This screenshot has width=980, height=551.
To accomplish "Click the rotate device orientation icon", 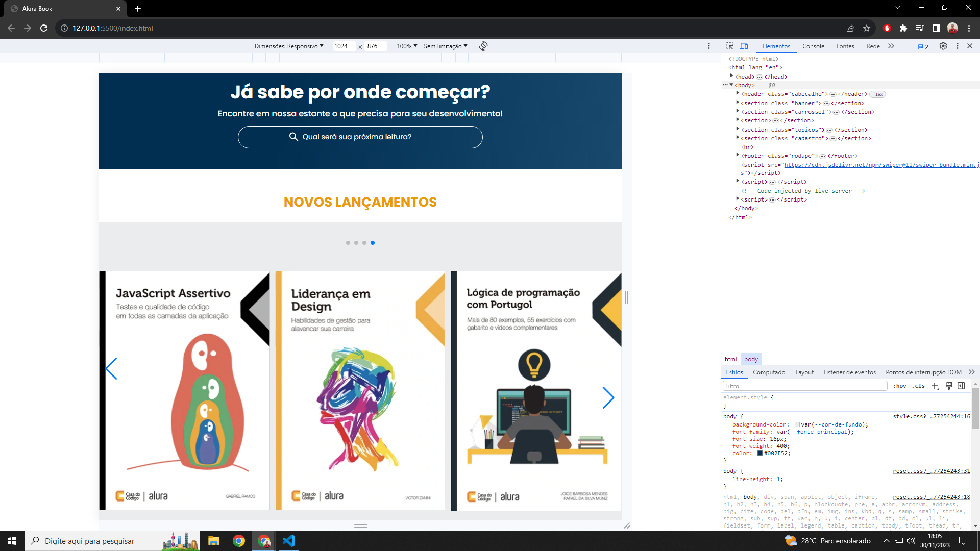I will click(x=483, y=46).
